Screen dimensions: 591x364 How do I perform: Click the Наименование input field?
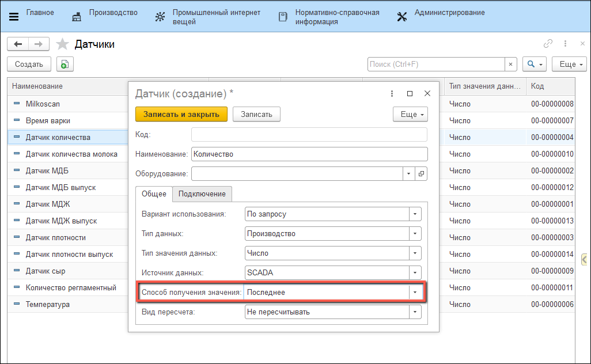309,154
